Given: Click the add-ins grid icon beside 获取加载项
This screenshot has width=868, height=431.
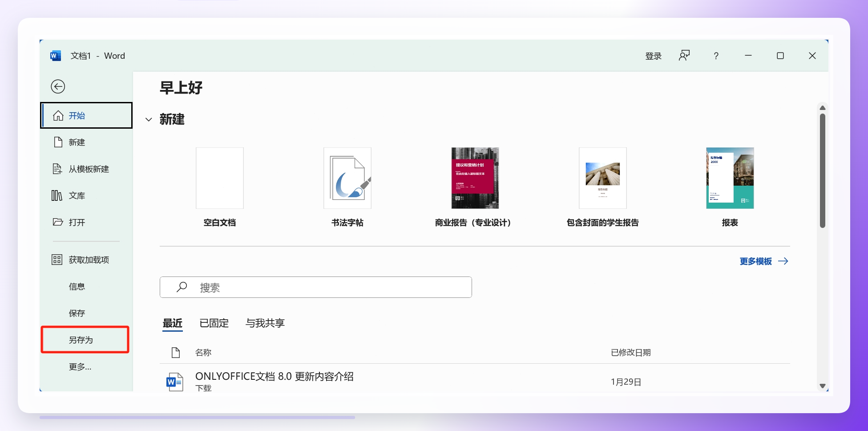Looking at the screenshot, I should pos(57,260).
